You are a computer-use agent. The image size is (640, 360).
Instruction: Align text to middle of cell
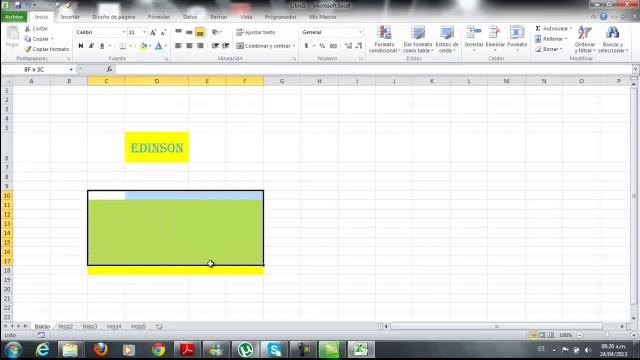[x=189, y=32]
